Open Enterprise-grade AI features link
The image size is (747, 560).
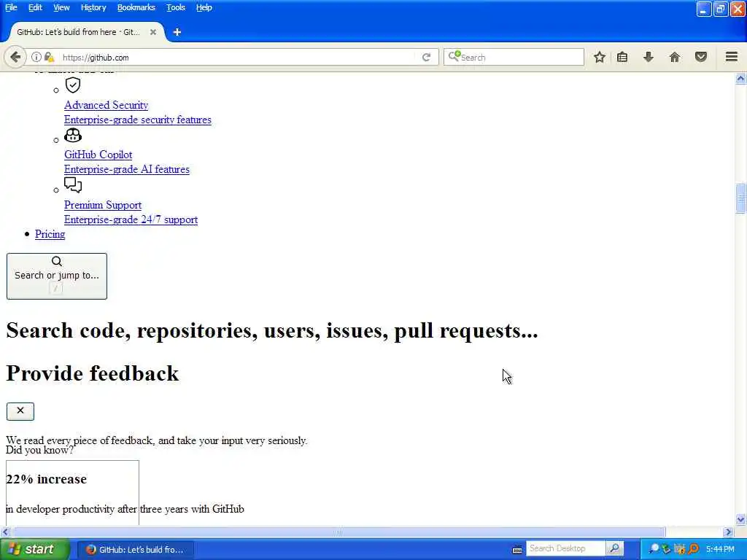127,169
